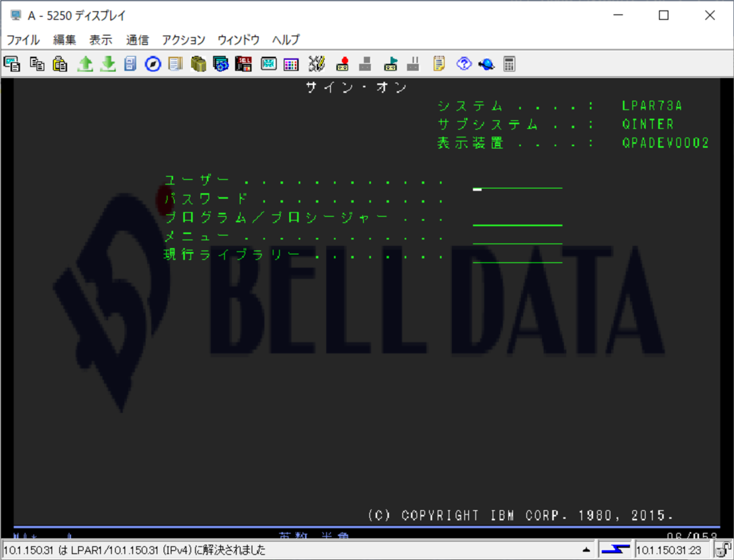This screenshot has height=560, width=734.
Task: Click the gray stop macro recording icon
Action: [x=365, y=64]
